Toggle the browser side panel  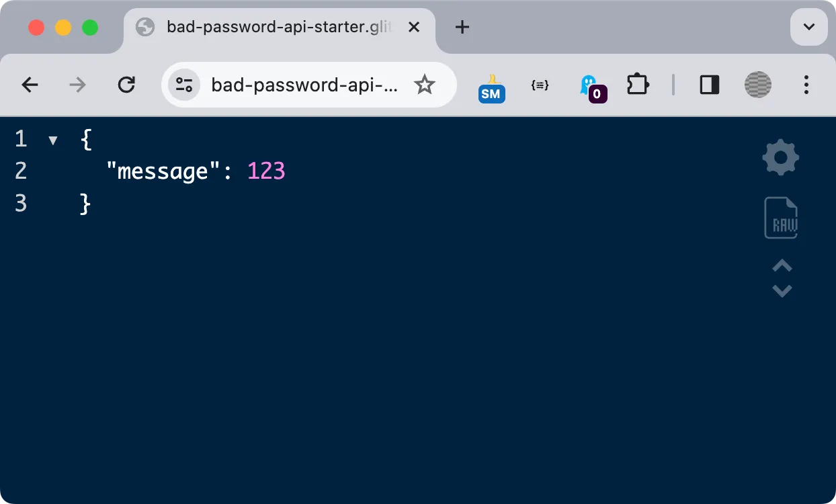[x=709, y=85]
